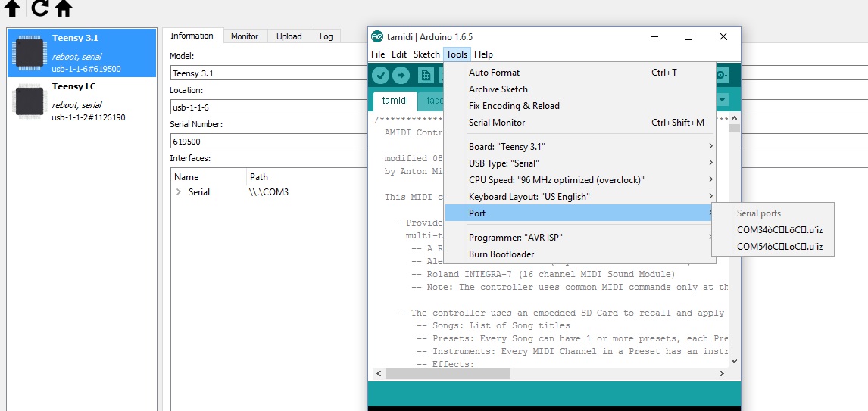Close the open Tools menu
Screen dimensions: 868x411
[457, 54]
